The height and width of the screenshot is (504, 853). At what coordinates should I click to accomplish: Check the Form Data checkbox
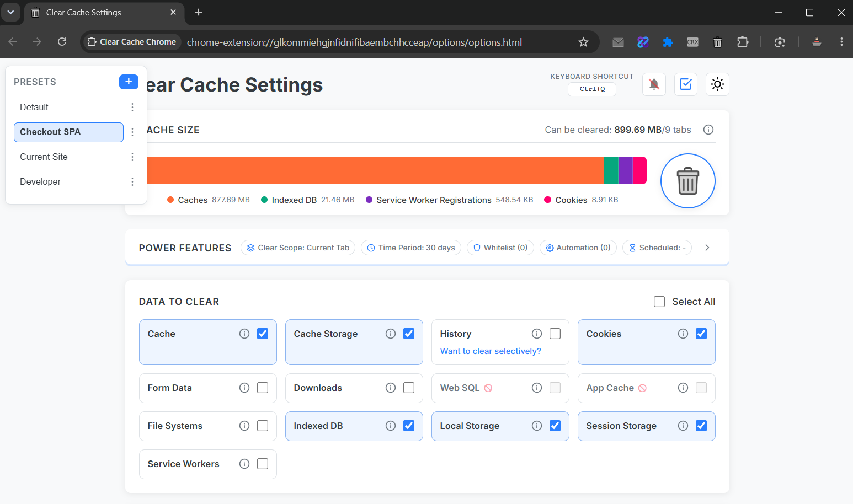tap(263, 388)
